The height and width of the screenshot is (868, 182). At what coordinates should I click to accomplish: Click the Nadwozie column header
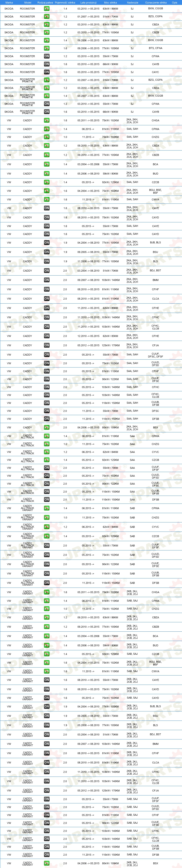click(x=132, y=2)
